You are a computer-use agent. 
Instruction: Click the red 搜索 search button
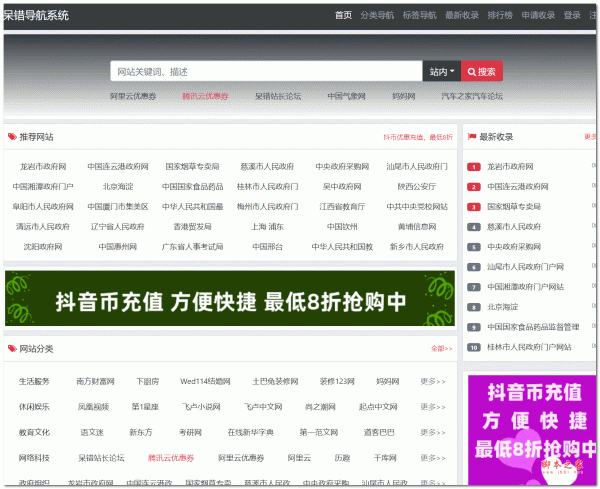click(x=482, y=71)
